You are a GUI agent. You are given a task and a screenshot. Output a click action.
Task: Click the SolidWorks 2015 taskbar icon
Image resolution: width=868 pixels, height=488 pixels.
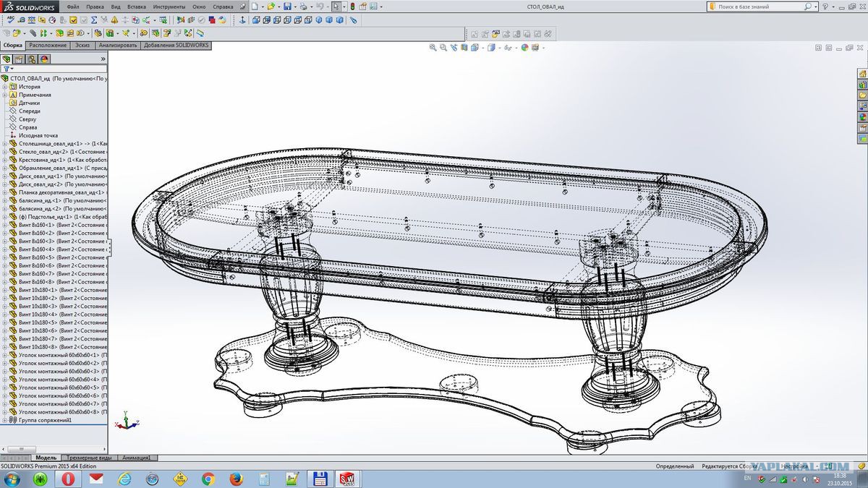tap(347, 479)
